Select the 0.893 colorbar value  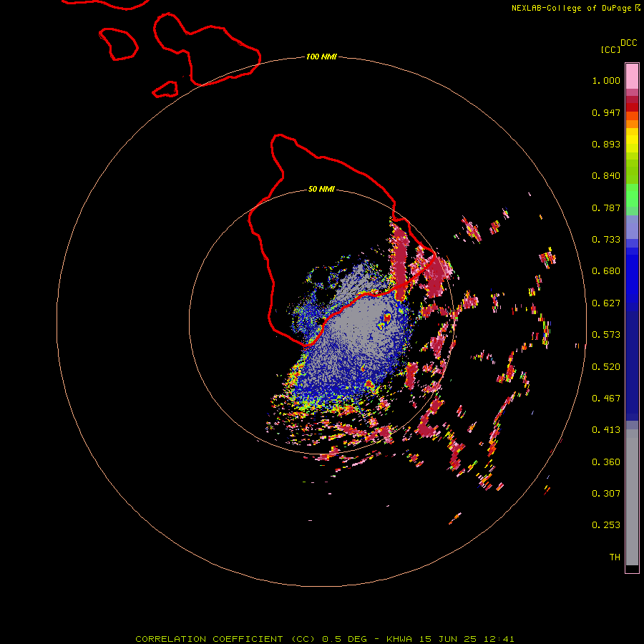click(x=606, y=144)
